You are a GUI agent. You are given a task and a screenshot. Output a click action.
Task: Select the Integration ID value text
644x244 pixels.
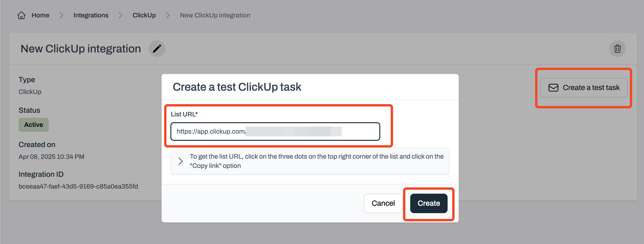(78, 186)
